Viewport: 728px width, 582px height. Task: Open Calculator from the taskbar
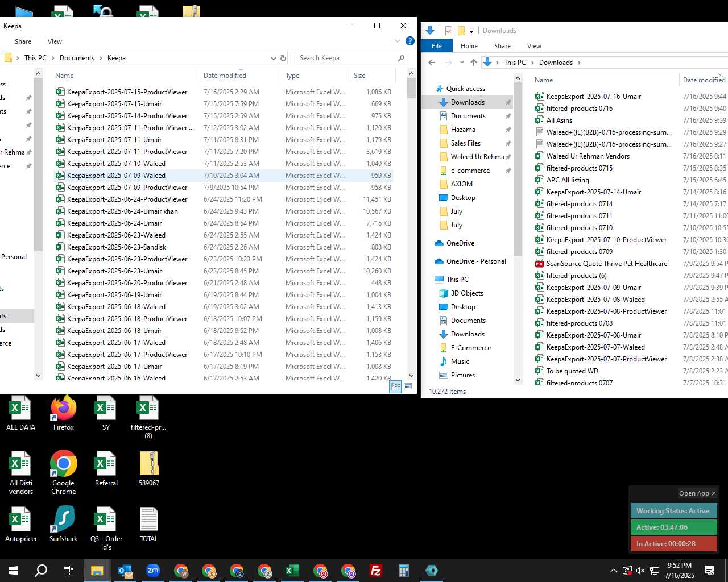[x=404, y=571]
